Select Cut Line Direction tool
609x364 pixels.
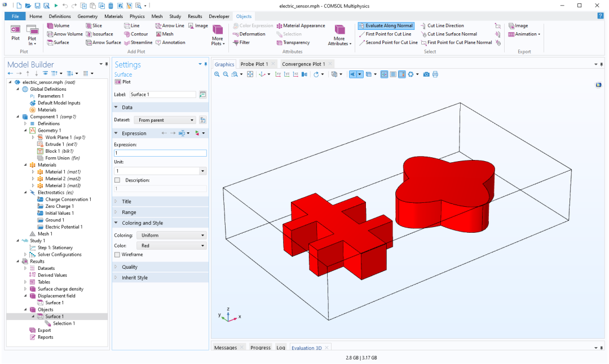coord(443,25)
